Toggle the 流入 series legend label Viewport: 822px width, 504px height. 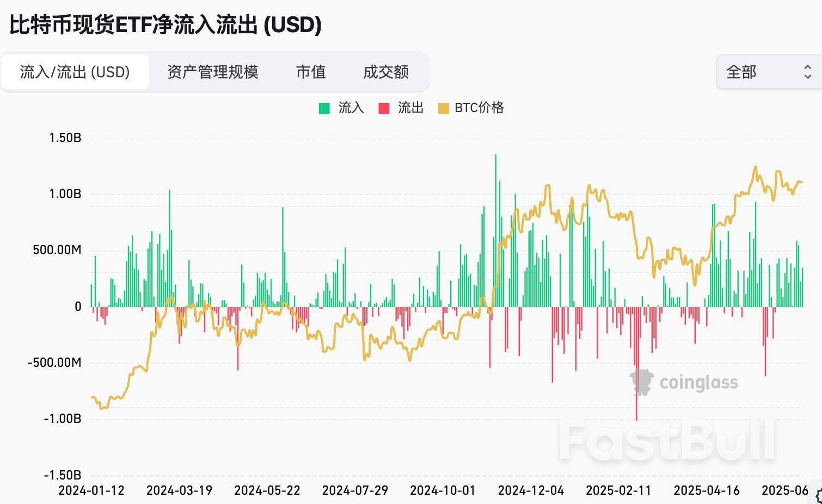point(351,108)
